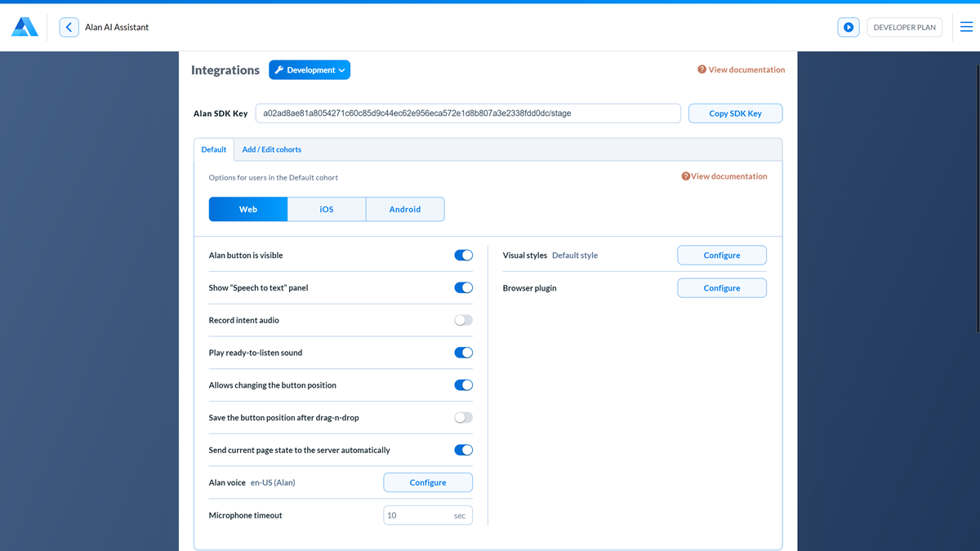
Task: Click the wrench icon on the Development badge
Action: coord(279,69)
